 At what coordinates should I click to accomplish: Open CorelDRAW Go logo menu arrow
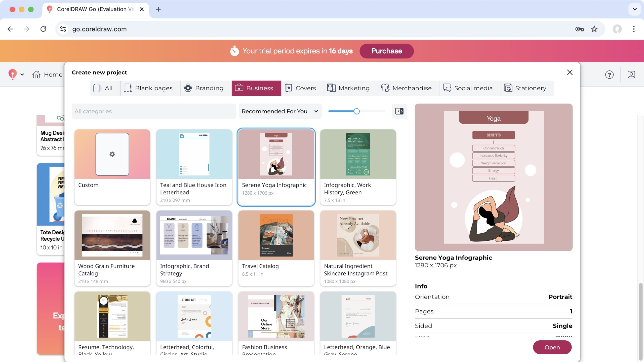[22, 75]
